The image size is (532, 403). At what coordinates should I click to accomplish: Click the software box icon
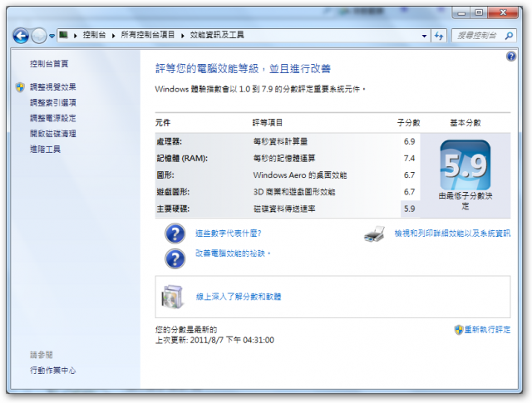[x=173, y=297]
